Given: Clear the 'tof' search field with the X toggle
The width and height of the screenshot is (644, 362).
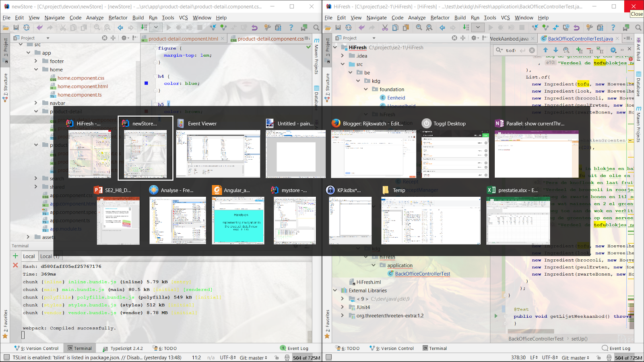Looking at the screenshot, I should [x=532, y=50].
